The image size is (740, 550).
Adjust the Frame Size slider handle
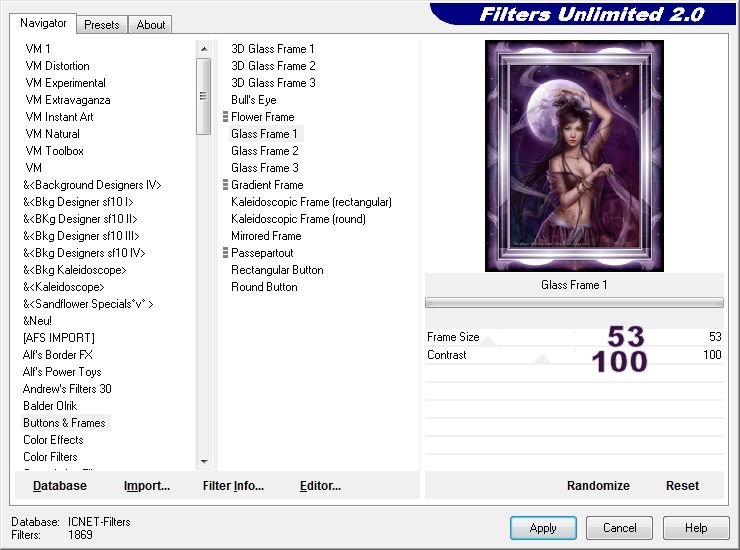(488, 341)
